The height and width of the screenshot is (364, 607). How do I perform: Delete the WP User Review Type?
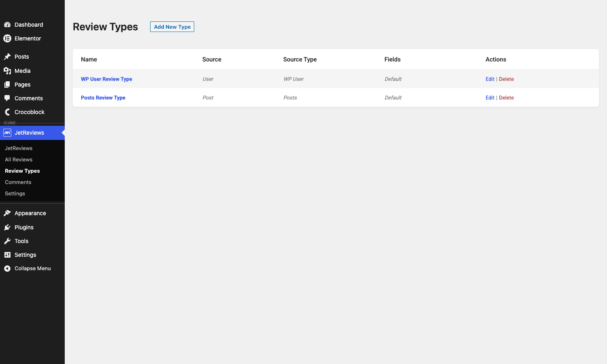tap(506, 79)
